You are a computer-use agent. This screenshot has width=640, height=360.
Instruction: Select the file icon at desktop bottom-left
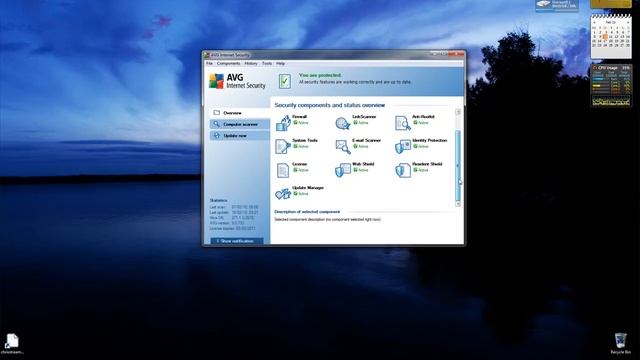pyautogui.click(x=12, y=343)
